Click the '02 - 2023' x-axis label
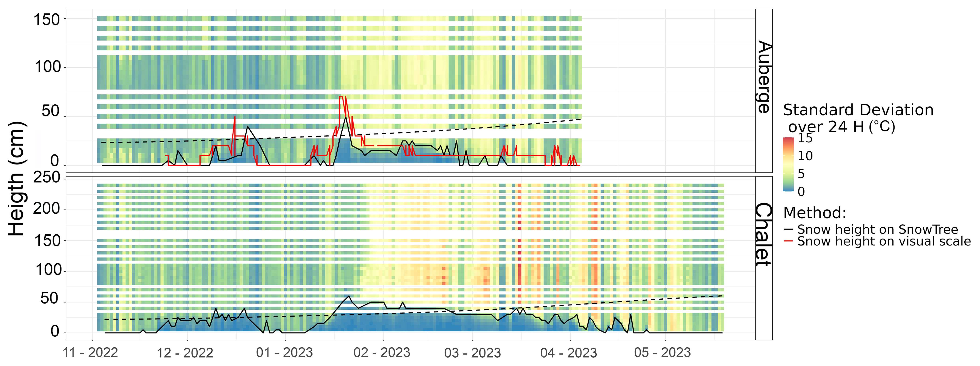 [382, 352]
